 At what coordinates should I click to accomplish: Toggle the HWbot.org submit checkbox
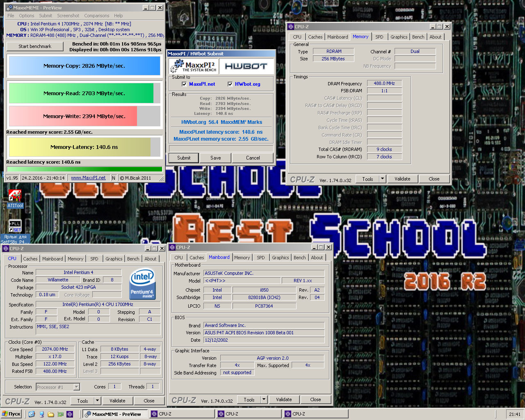(x=230, y=84)
